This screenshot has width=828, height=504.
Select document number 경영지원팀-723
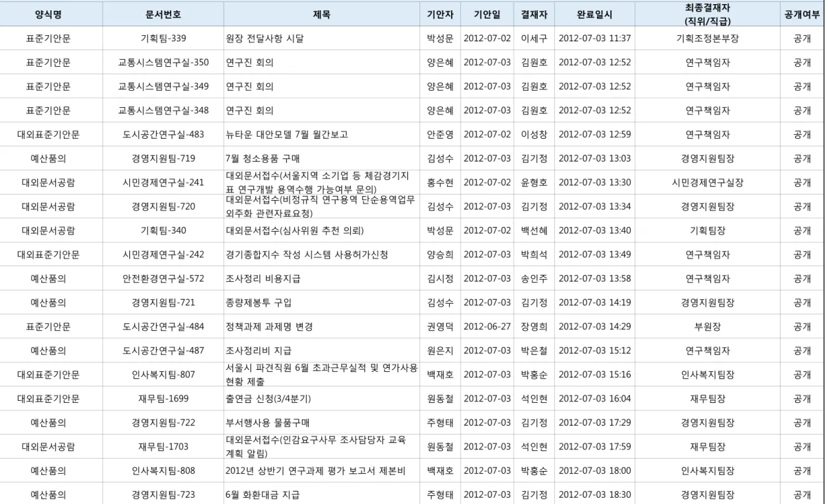[x=163, y=495]
